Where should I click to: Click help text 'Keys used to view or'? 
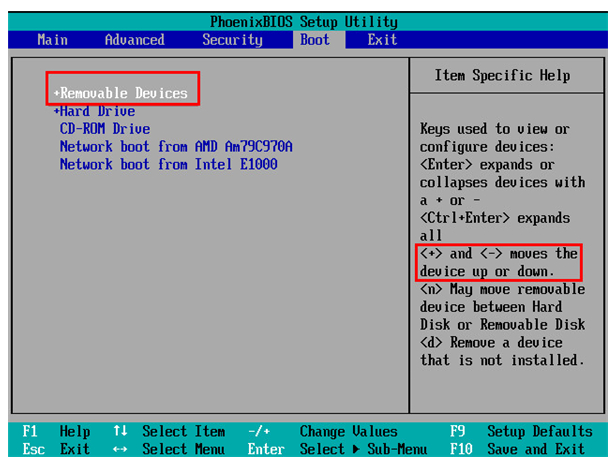[495, 129]
